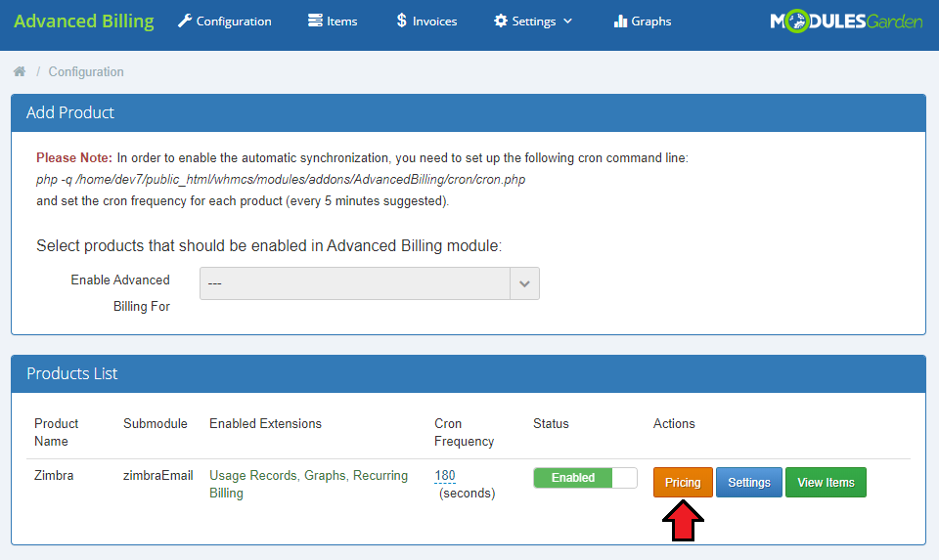Click the Configuration wrench icon
The image size is (939, 560).
185,21
